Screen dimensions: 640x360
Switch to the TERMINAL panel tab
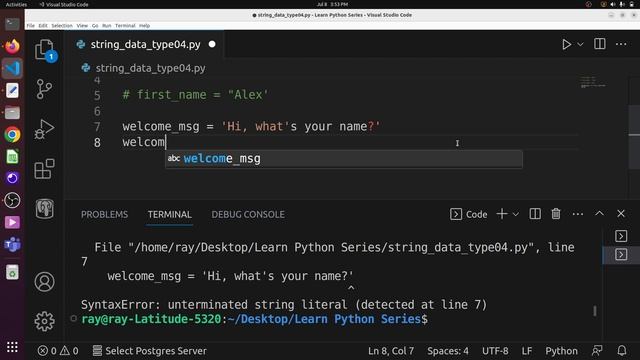point(170,214)
